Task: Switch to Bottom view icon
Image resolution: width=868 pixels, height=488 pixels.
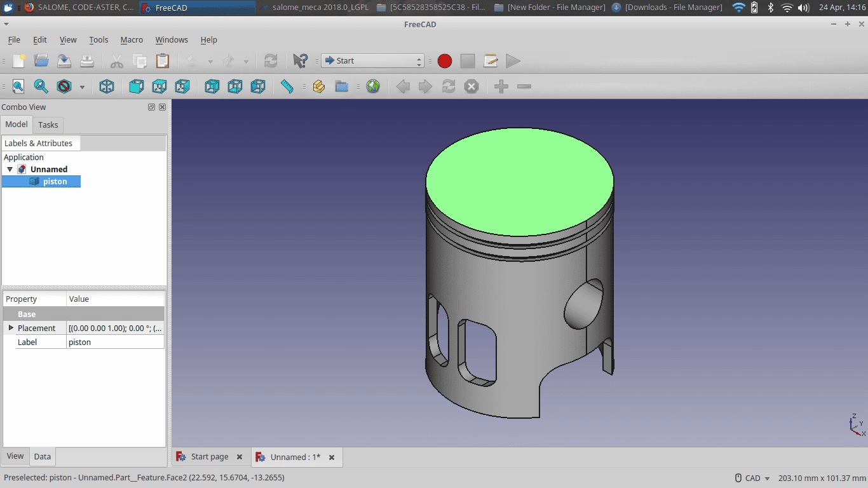Action: point(235,86)
